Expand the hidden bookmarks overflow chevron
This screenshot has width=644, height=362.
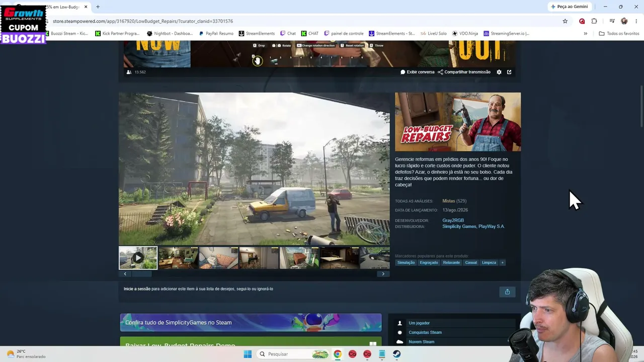585,34
